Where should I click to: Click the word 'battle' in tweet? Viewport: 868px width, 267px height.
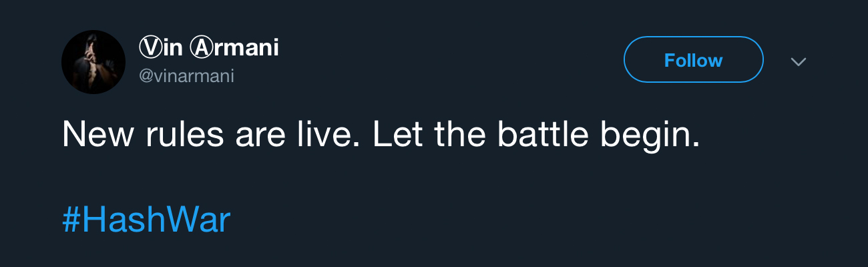(x=543, y=135)
